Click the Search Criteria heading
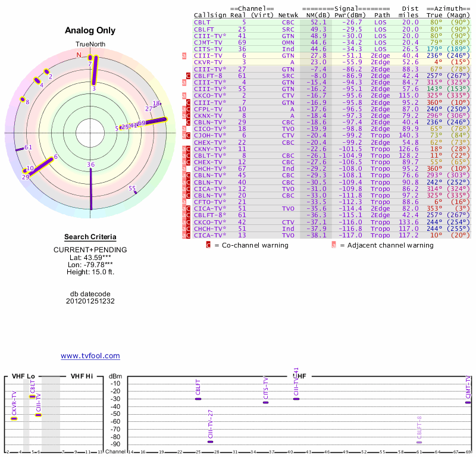 90,237
